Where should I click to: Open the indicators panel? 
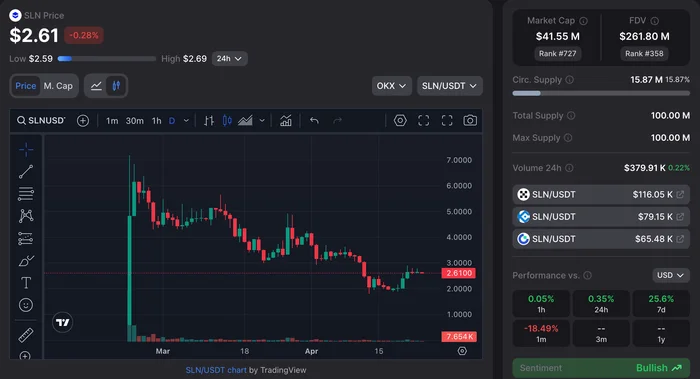click(286, 121)
